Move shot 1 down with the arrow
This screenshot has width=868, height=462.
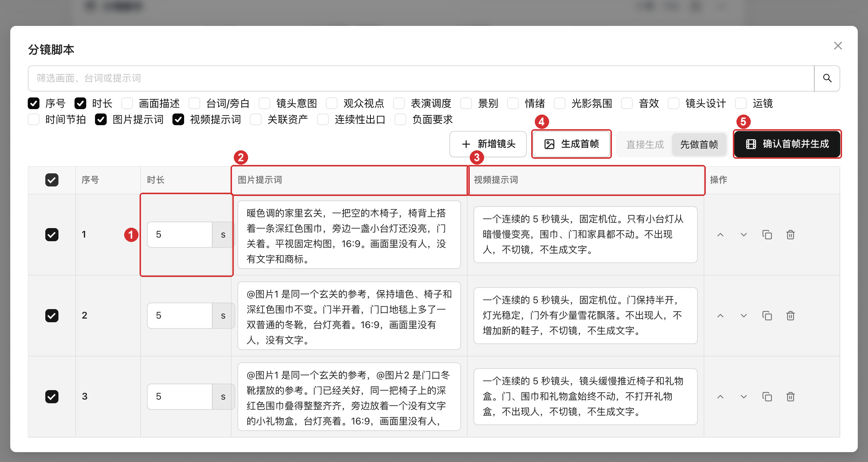tap(744, 235)
